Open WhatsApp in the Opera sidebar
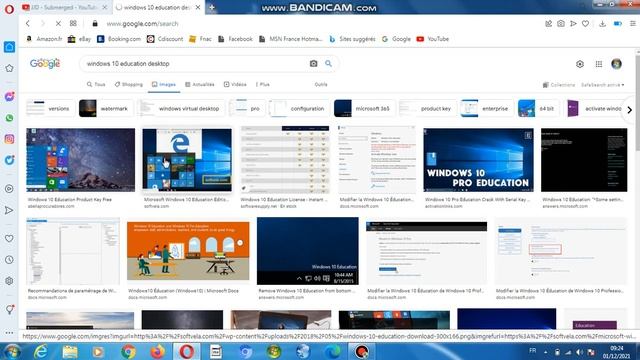This screenshot has width=640, height=360. click(9, 118)
